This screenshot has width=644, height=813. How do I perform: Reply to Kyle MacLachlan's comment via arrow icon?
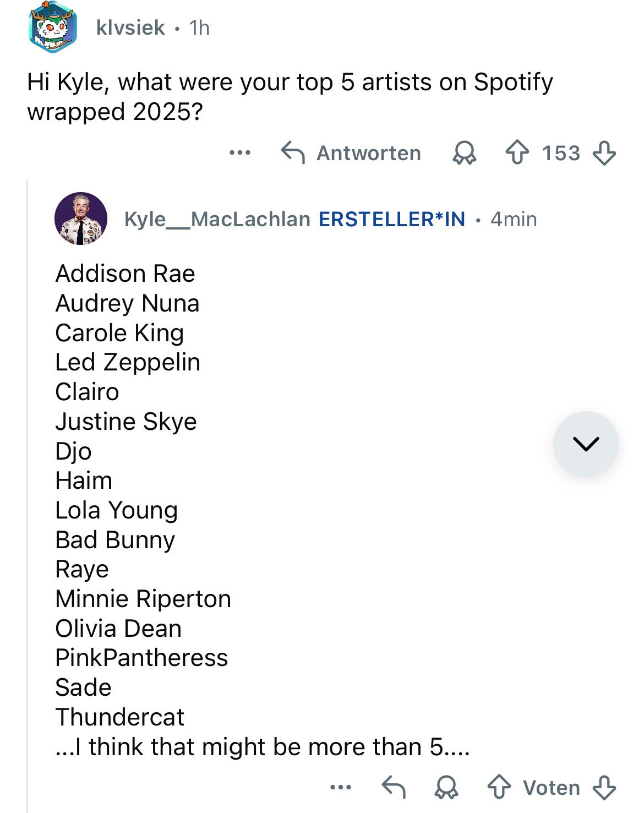tap(394, 788)
